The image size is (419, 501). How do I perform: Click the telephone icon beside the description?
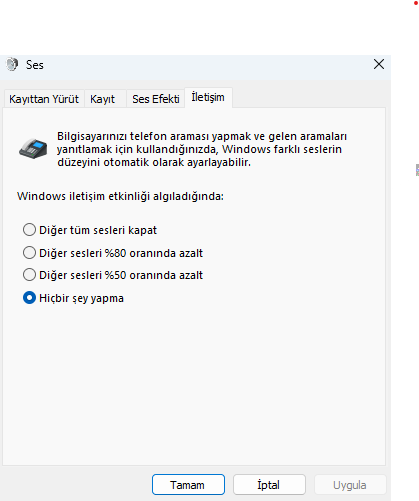33,148
